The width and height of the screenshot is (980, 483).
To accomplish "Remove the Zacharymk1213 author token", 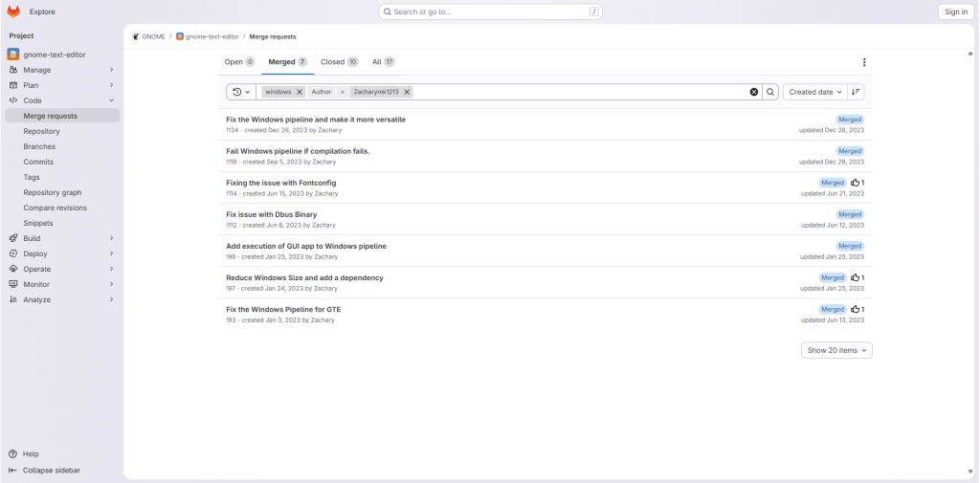I will pyautogui.click(x=407, y=92).
